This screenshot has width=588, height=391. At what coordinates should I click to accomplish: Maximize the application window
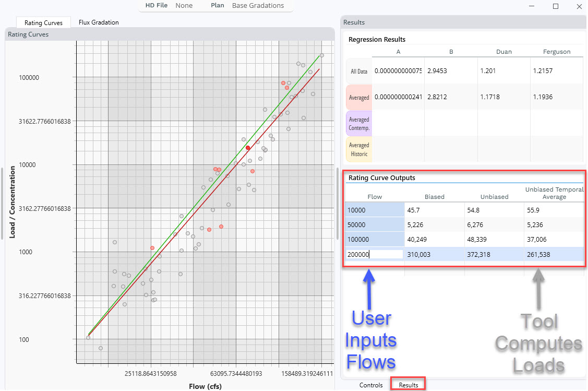pyautogui.click(x=556, y=6)
